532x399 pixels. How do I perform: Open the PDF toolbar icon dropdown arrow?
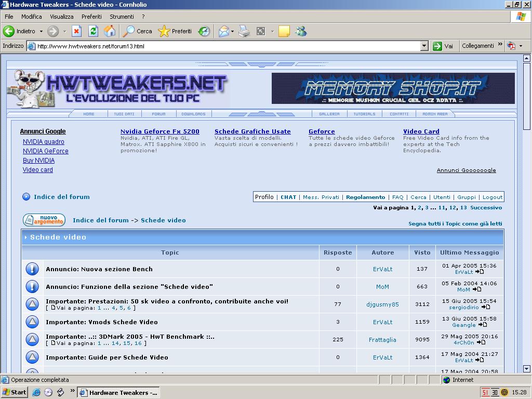(521, 46)
